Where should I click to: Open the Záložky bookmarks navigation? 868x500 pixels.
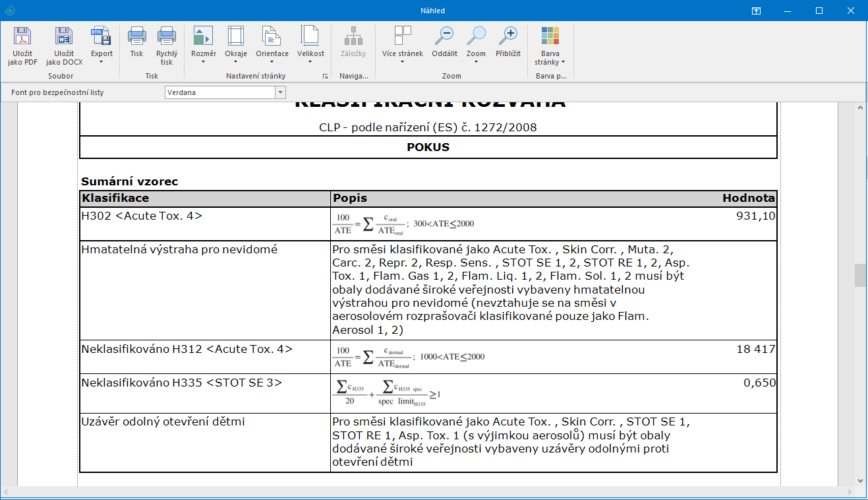pos(353,42)
